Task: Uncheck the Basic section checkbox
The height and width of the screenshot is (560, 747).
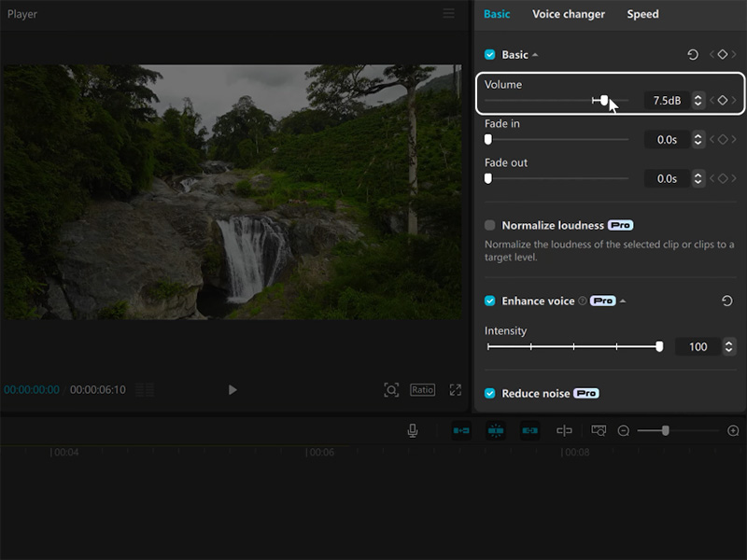Action: tap(489, 55)
